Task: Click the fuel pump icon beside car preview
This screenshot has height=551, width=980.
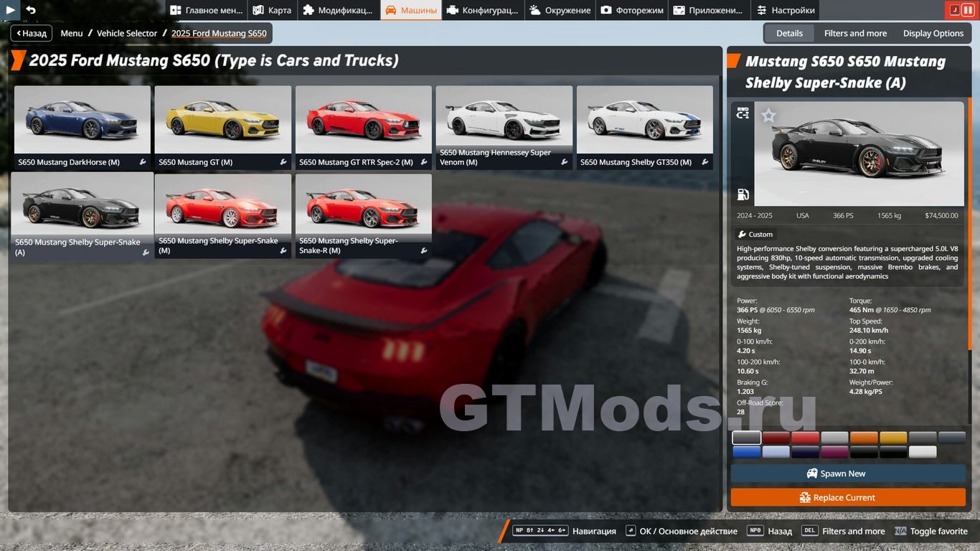Action: [743, 194]
